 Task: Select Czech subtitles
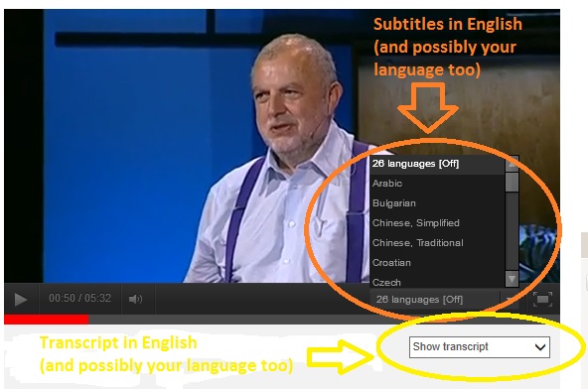pyautogui.click(x=437, y=281)
